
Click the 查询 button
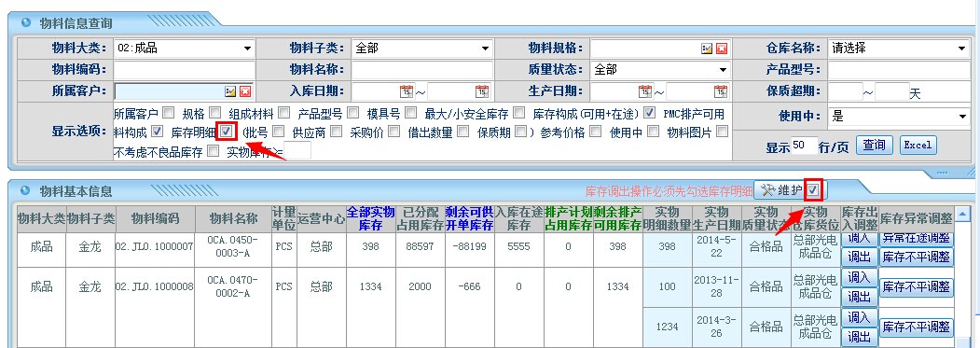coord(874,146)
